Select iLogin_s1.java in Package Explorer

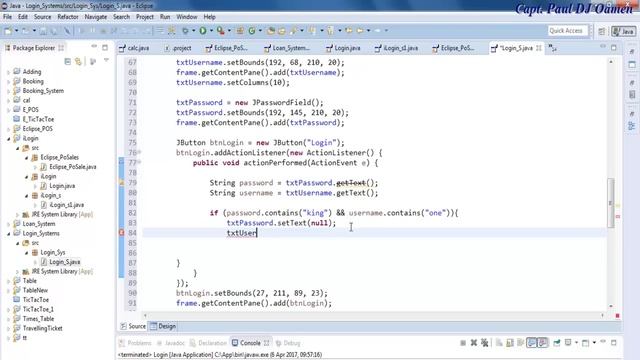(67, 205)
